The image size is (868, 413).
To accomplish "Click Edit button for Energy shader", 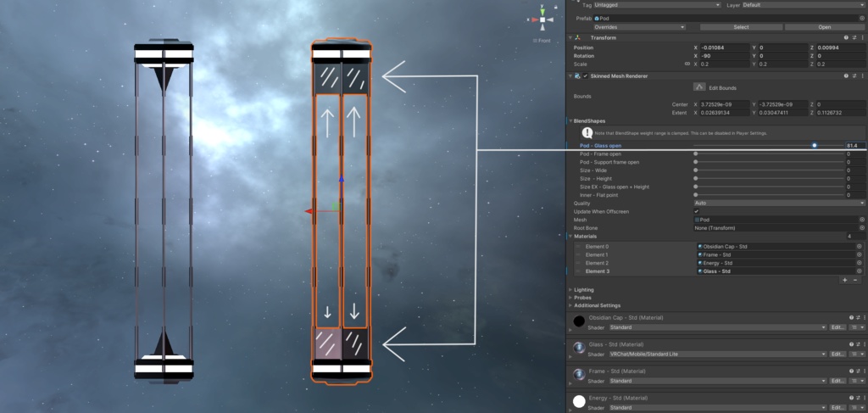I will pos(837,407).
